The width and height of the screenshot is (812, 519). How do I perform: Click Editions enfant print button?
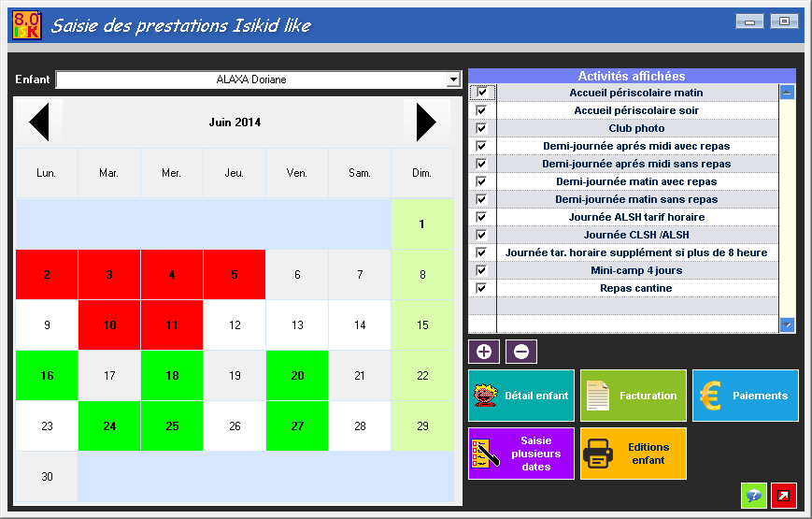(x=634, y=454)
